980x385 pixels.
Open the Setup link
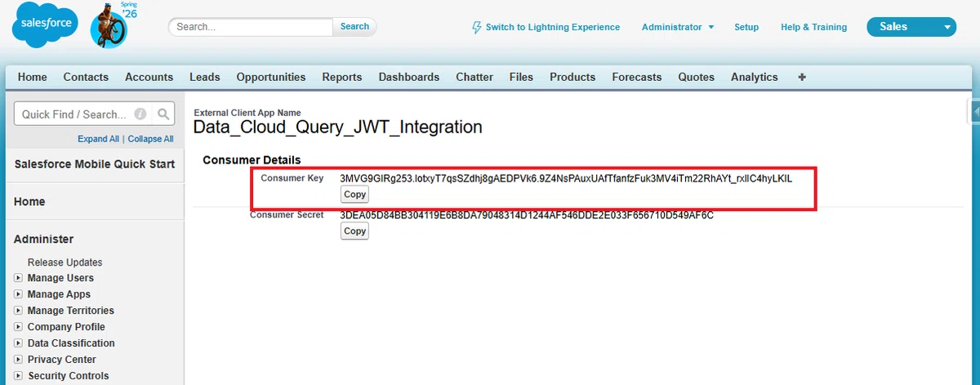point(746,27)
